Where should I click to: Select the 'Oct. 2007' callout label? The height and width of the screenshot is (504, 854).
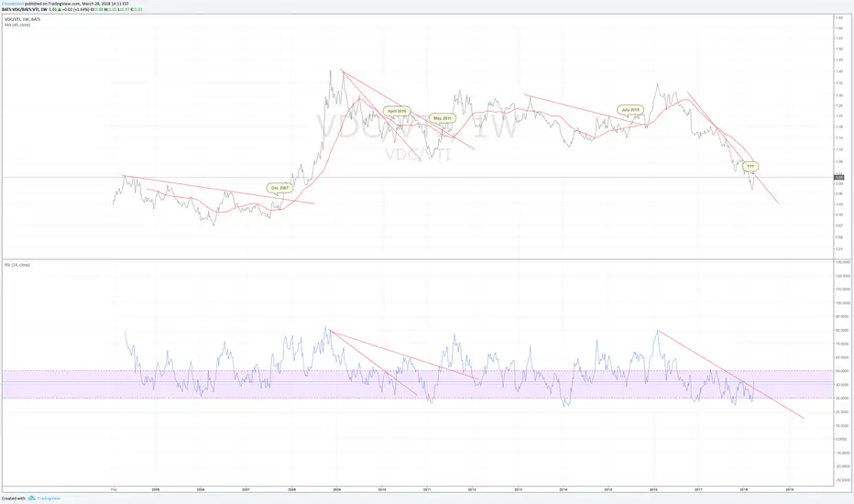coord(280,188)
